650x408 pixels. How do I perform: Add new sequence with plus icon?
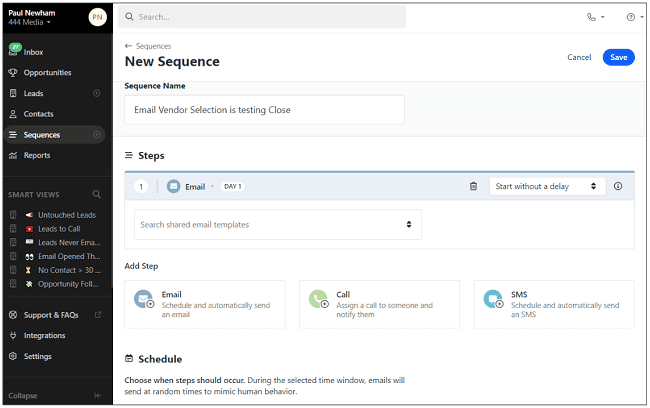(x=97, y=134)
